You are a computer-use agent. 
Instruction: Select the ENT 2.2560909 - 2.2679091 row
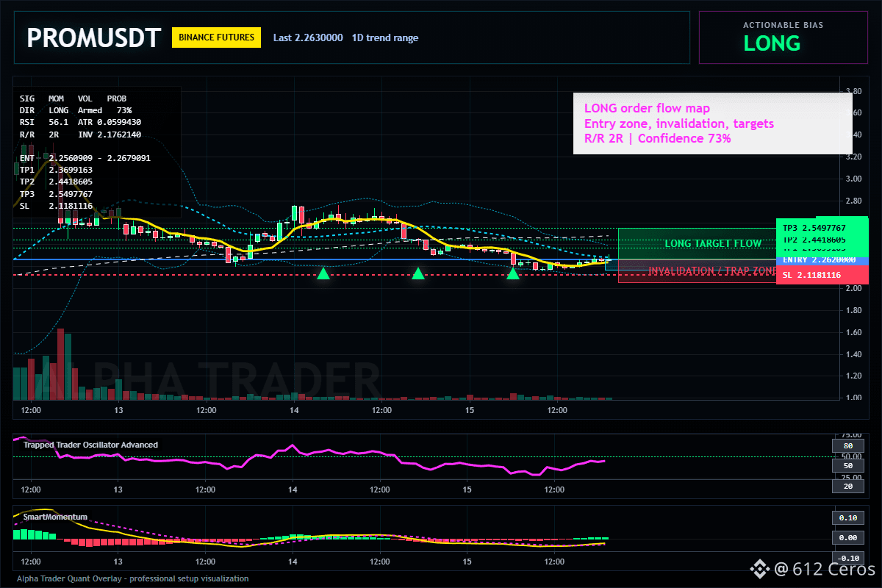click(x=85, y=157)
